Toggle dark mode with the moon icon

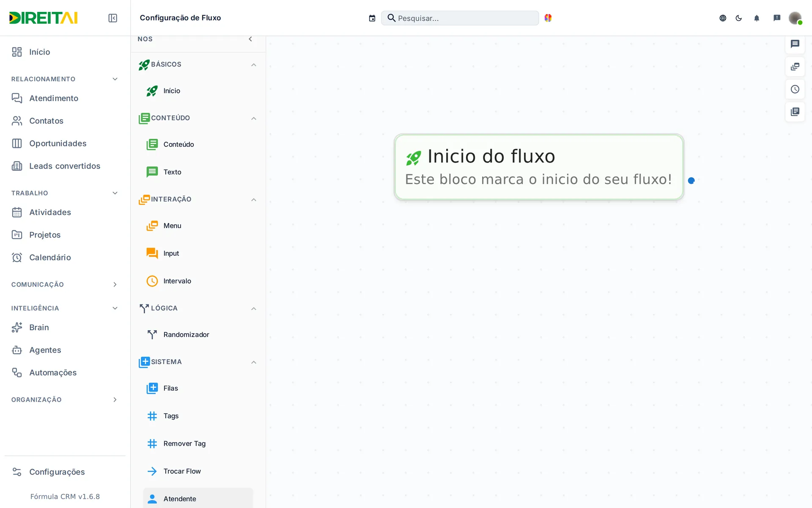click(739, 18)
